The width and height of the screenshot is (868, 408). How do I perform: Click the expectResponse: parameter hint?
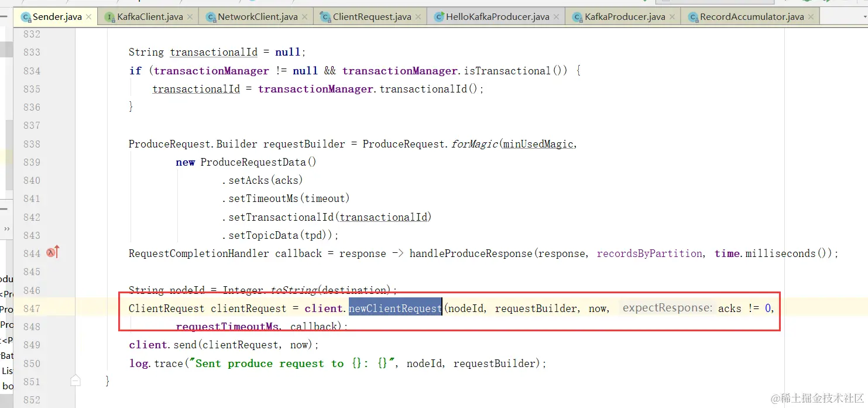[x=667, y=308]
